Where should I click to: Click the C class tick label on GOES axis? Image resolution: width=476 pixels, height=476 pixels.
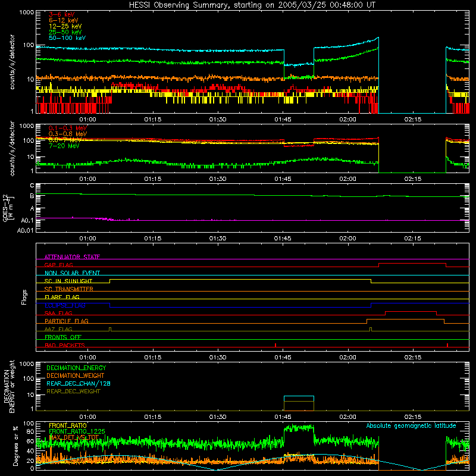[x=32, y=186]
